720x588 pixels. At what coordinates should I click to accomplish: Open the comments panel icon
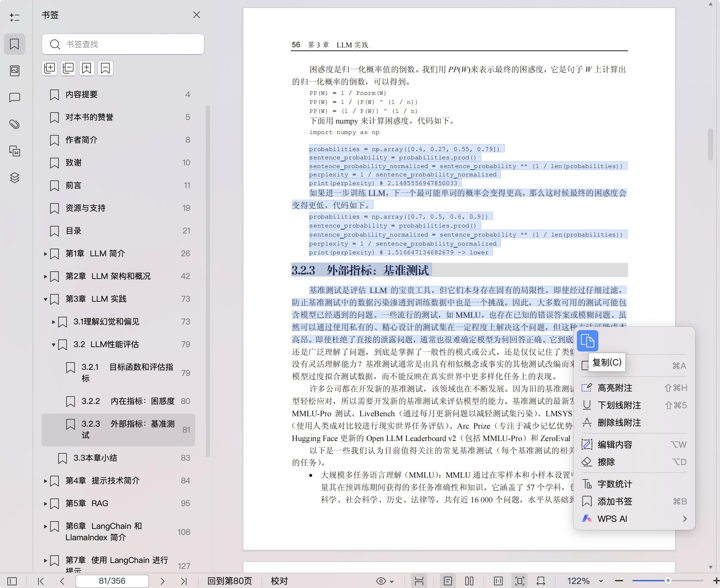[x=15, y=98]
